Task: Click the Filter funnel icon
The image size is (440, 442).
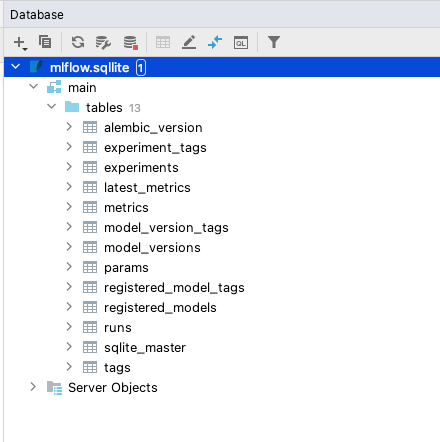Action: [x=274, y=42]
